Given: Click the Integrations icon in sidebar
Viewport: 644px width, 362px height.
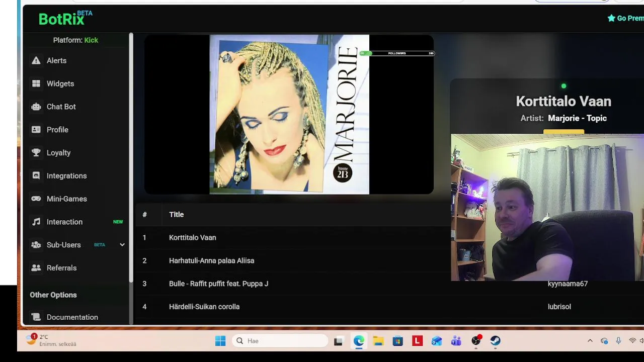Looking at the screenshot, I should (36, 176).
